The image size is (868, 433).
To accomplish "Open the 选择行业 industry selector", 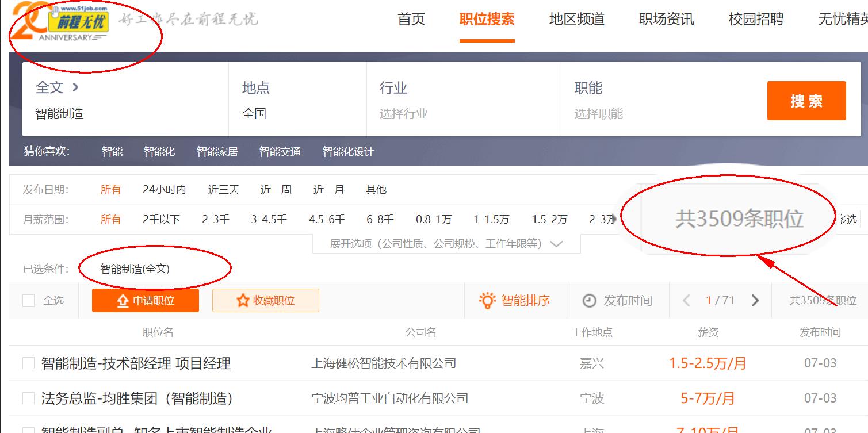I will click(404, 113).
